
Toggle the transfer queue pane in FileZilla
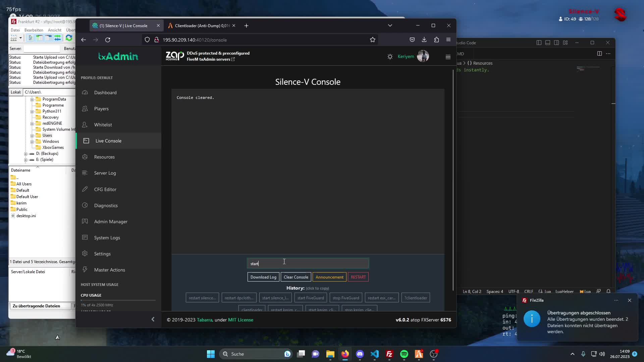coord(58,38)
